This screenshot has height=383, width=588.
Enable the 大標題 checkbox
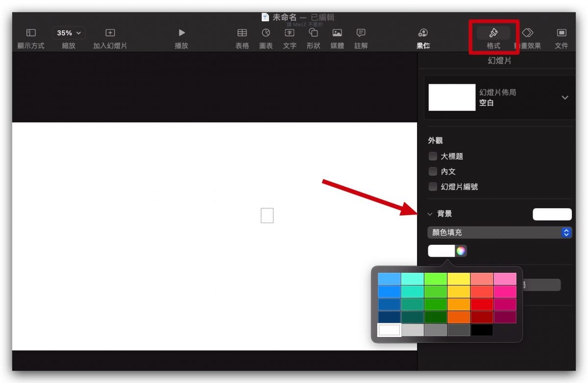pos(433,156)
